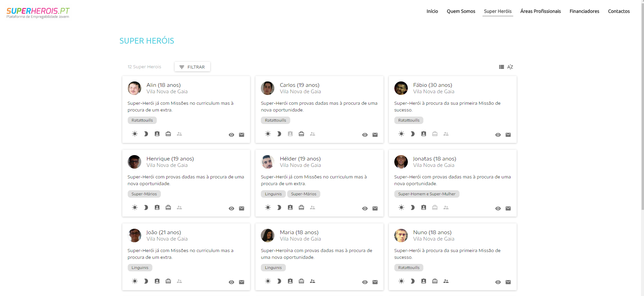The width and height of the screenshot is (644, 296).
Task: Click the eye icon on Jonatas's card
Action: click(x=498, y=208)
